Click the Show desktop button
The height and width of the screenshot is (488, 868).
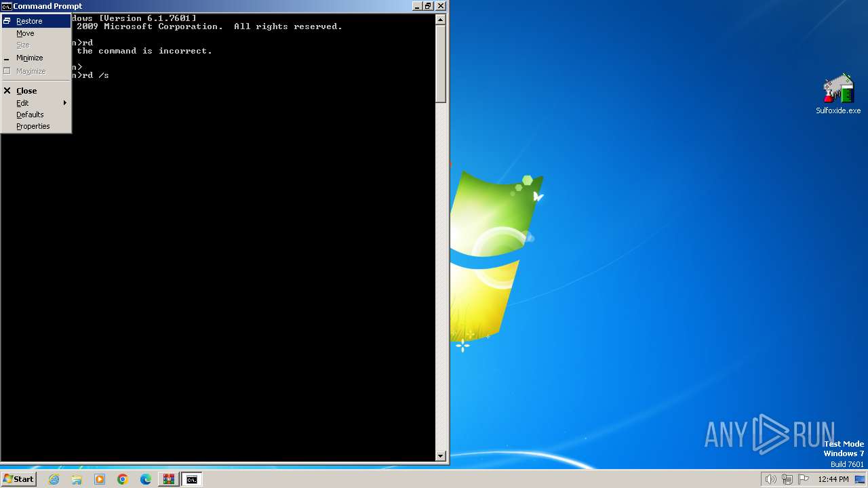[861, 479]
